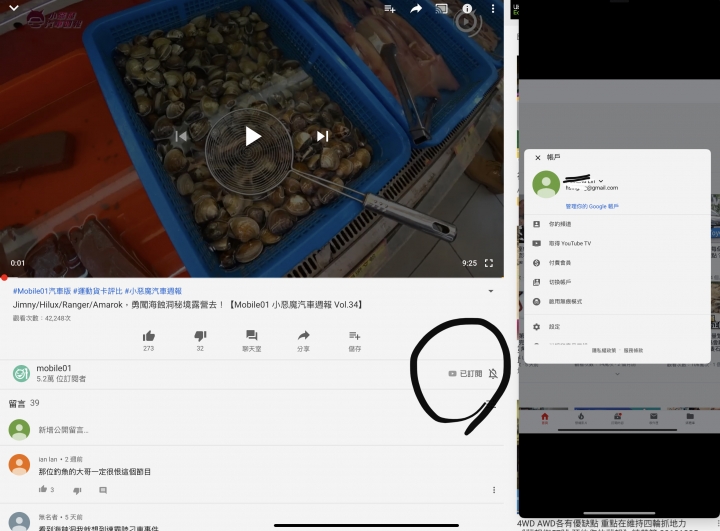The height and width of the screenshot is (531, 720).
Task: Select the video title text
Action: coord(188,305)
